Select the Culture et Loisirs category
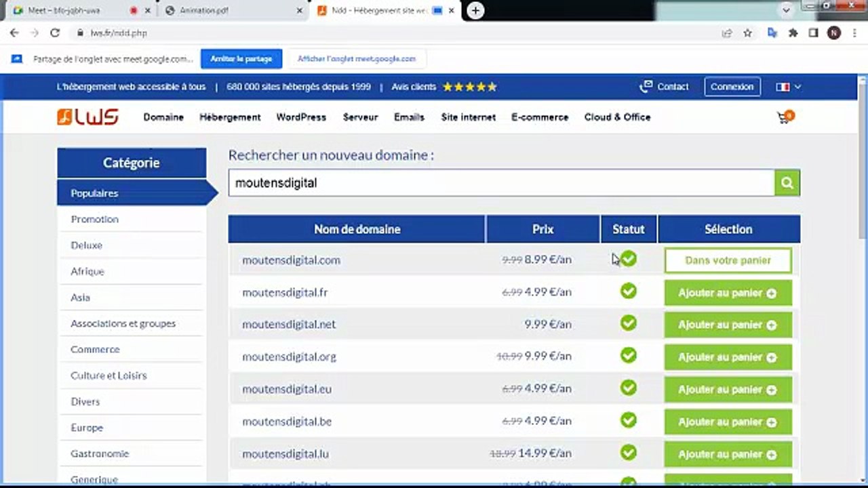The image size is (868, 488). coord(132,375)
